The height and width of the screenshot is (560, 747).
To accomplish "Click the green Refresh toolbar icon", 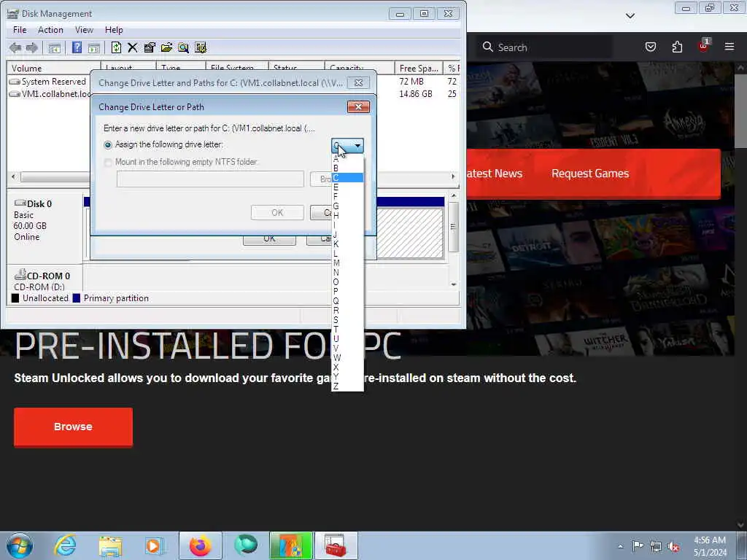I will (x=116, y=47).
